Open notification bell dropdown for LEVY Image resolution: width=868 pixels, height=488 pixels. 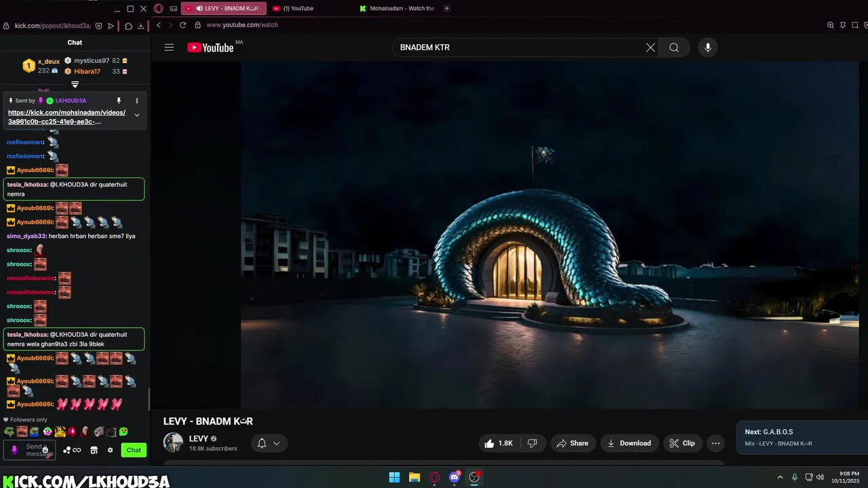[x=269, y=443]
